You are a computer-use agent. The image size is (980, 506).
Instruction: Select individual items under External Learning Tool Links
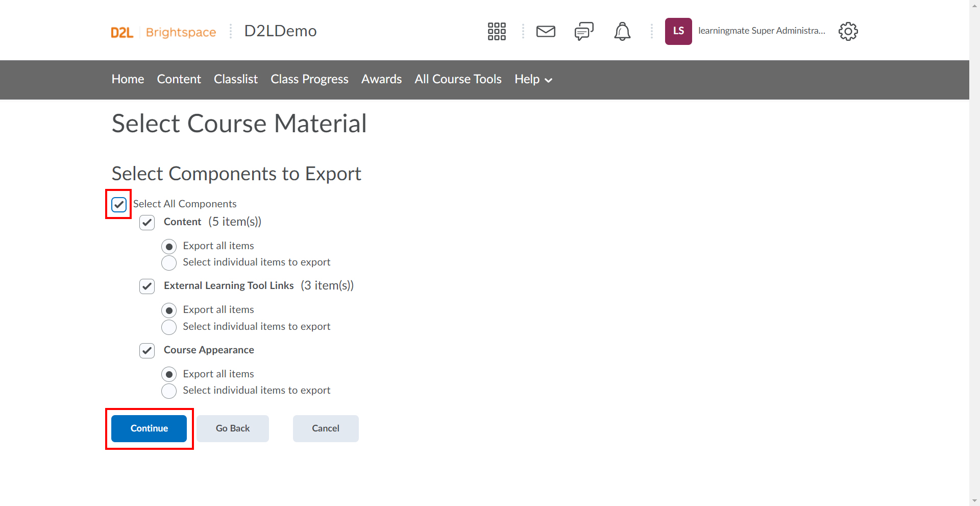tap(168, 327)
